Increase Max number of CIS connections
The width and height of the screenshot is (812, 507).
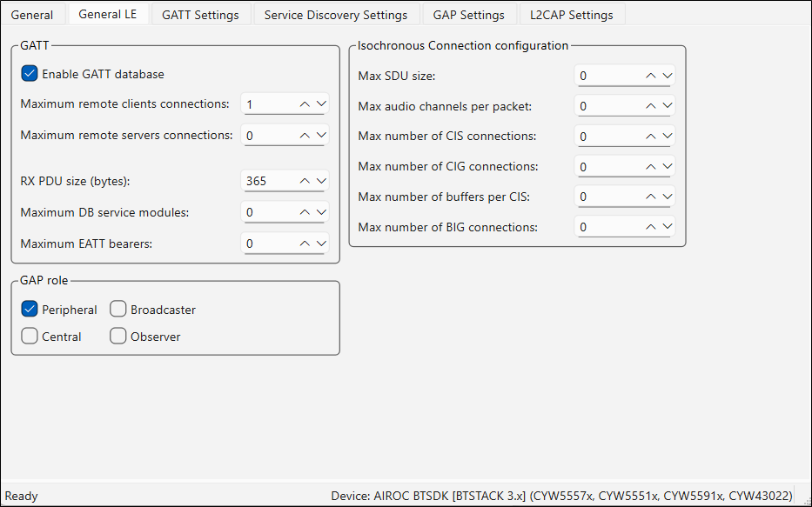point(651,137)
